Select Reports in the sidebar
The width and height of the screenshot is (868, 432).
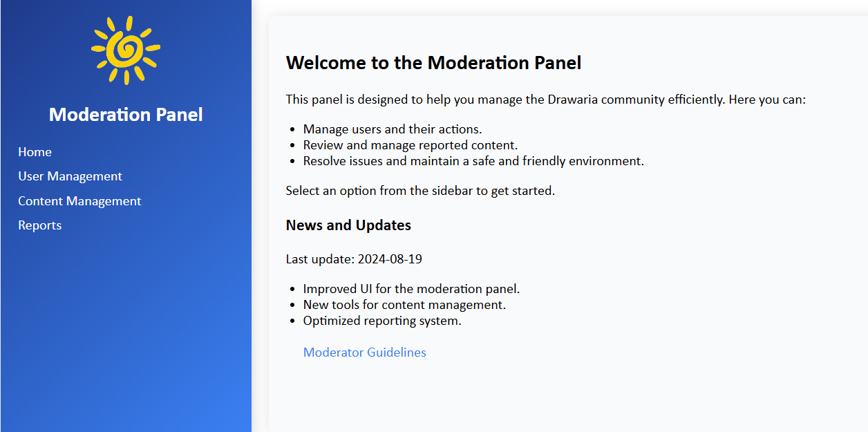[x=39, y=225]
